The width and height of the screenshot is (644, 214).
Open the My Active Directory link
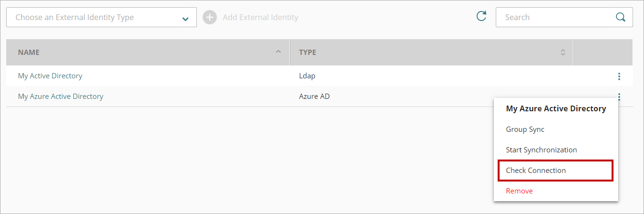tap(50, 76)
